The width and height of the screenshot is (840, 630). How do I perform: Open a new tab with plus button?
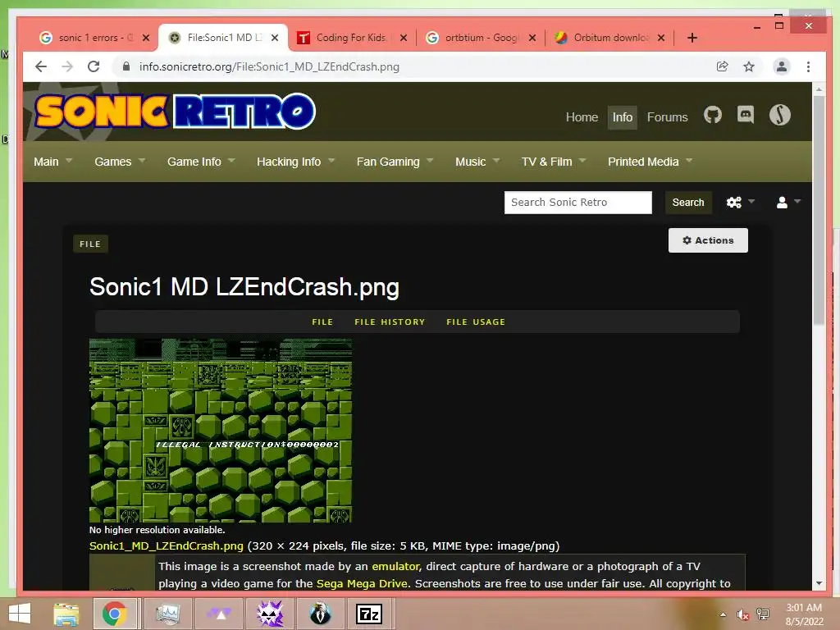[x=692, y=38]
